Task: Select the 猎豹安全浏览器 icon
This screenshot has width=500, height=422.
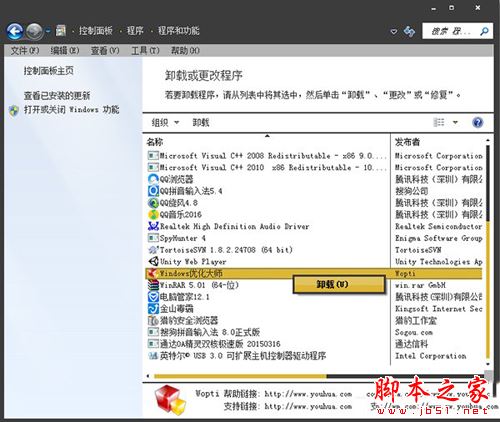Action: [153, 321]
